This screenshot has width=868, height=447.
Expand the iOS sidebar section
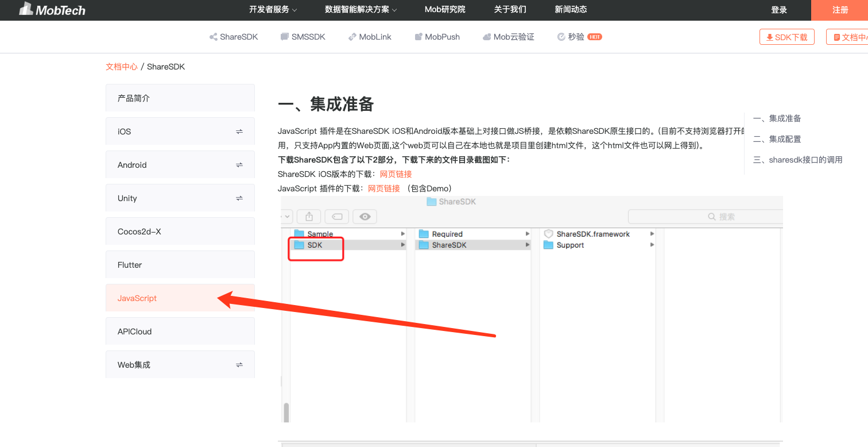(180, 131)
